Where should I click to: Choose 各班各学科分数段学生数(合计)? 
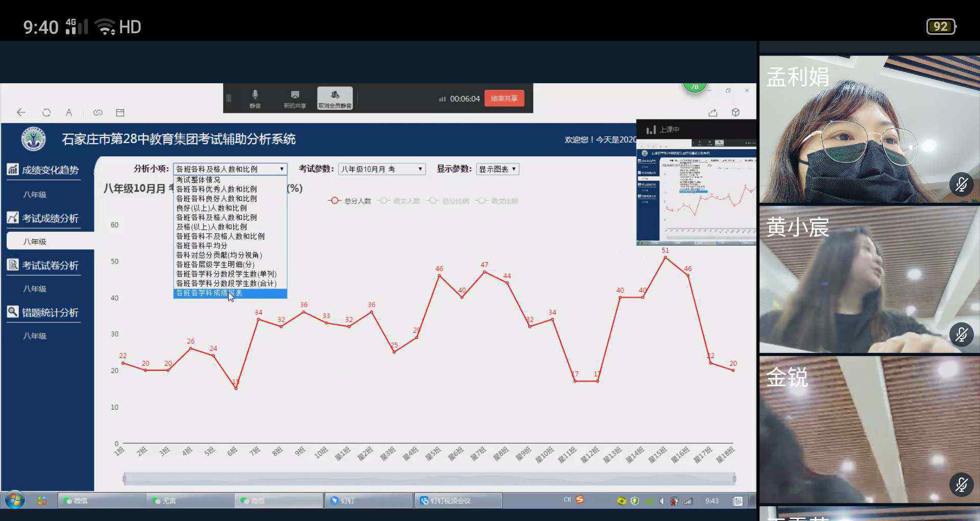coord(230,283)
